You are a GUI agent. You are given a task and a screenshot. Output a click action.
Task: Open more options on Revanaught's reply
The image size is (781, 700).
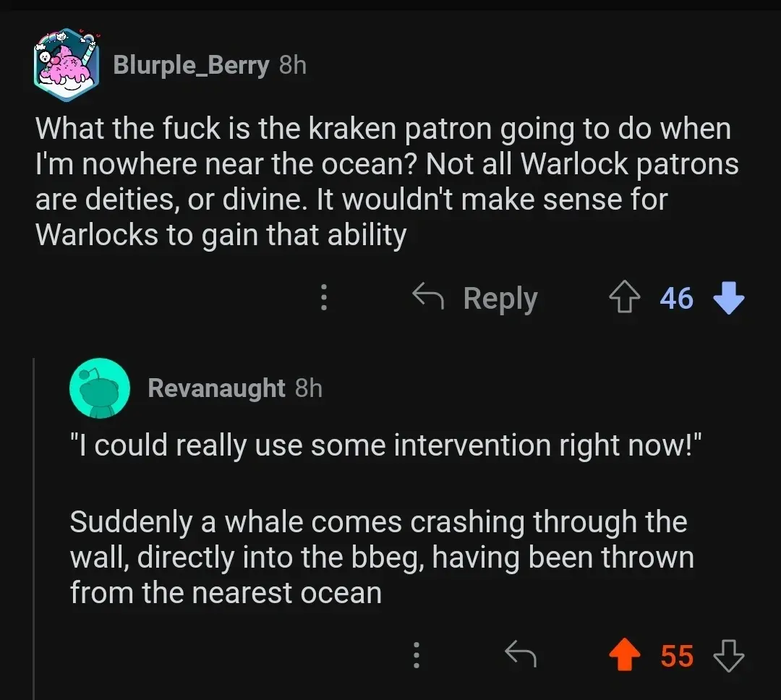coord(416,655)
